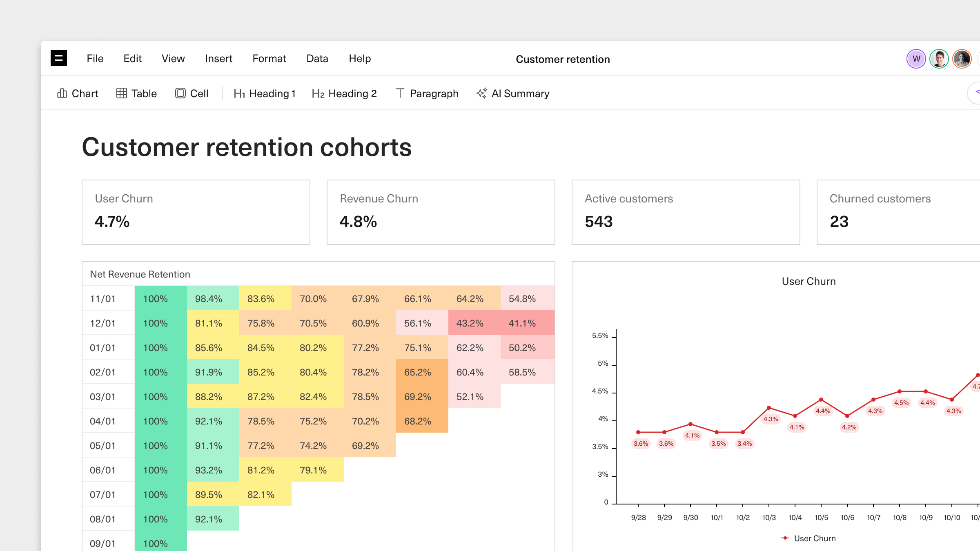Open the Help menu

(360, 58)
